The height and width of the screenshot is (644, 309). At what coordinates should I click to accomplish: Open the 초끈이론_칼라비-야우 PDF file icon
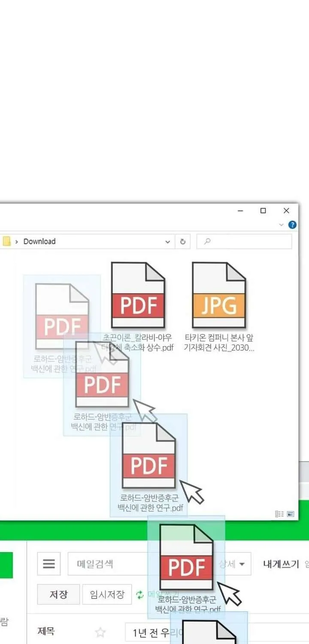pyautogui.click(x=138, y=295)
